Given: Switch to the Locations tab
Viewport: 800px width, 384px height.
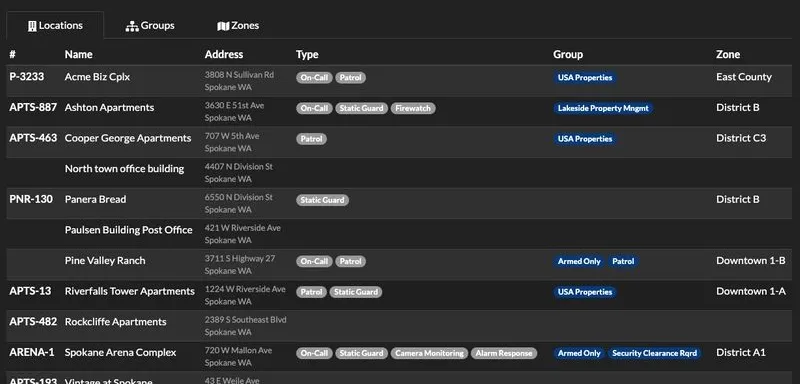Looking at the screenshot, I should tap(55, 25).
